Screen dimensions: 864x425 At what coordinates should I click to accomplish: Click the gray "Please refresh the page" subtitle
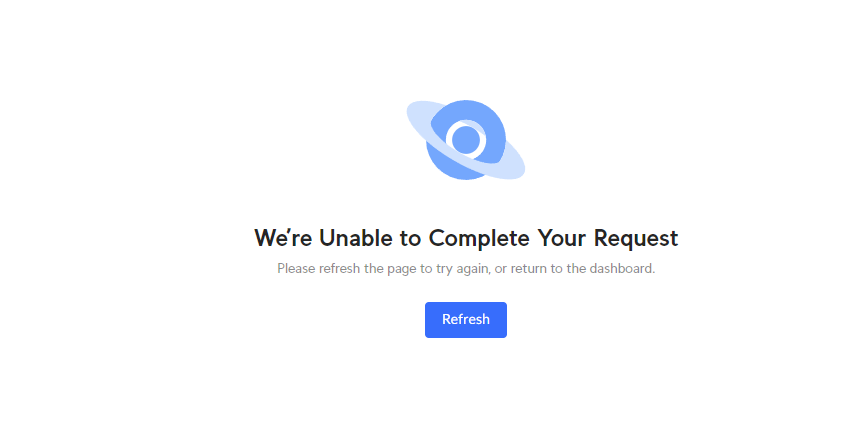point(466,269)
